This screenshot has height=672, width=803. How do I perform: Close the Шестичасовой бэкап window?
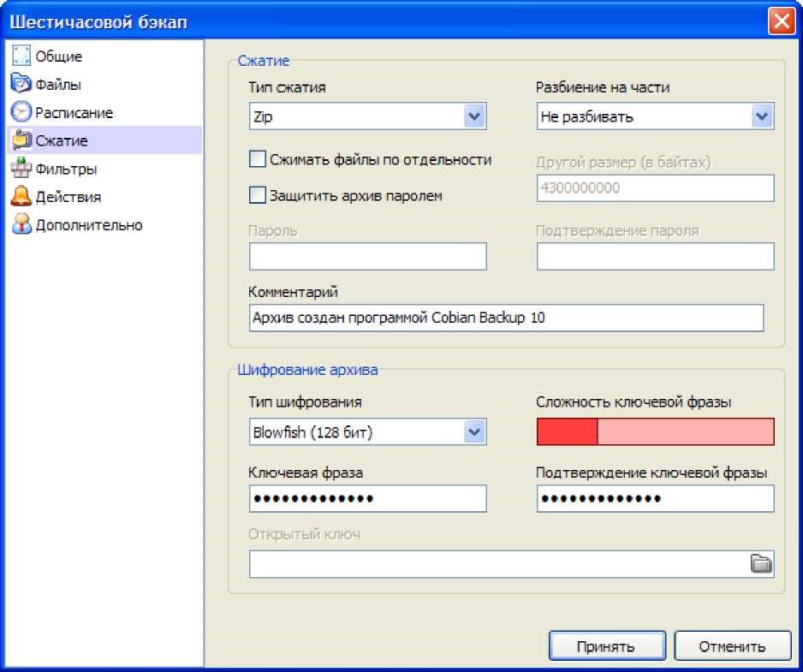click(782, 21)
